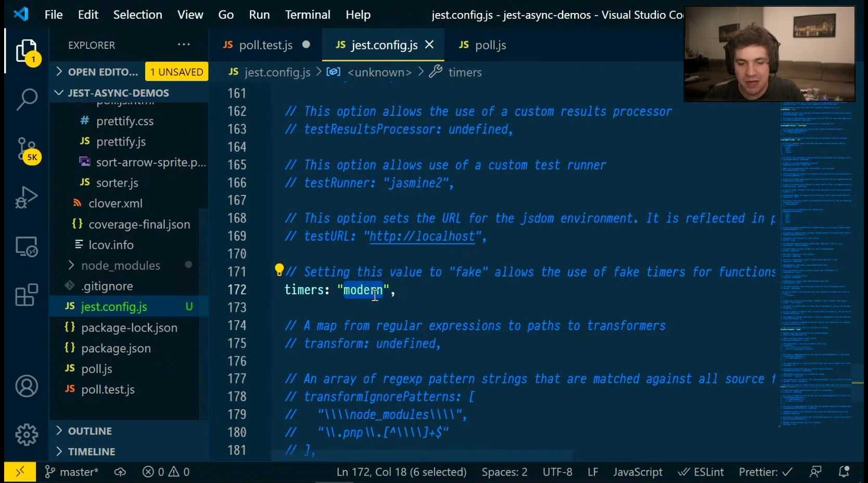Open the Extensions view
Viewport: 868px width, 483px height.
27,295
